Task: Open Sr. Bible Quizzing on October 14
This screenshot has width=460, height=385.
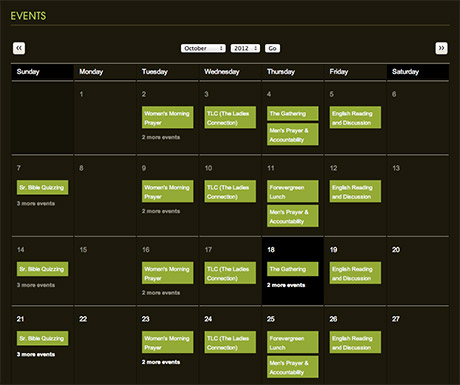Action: (42, 269)
